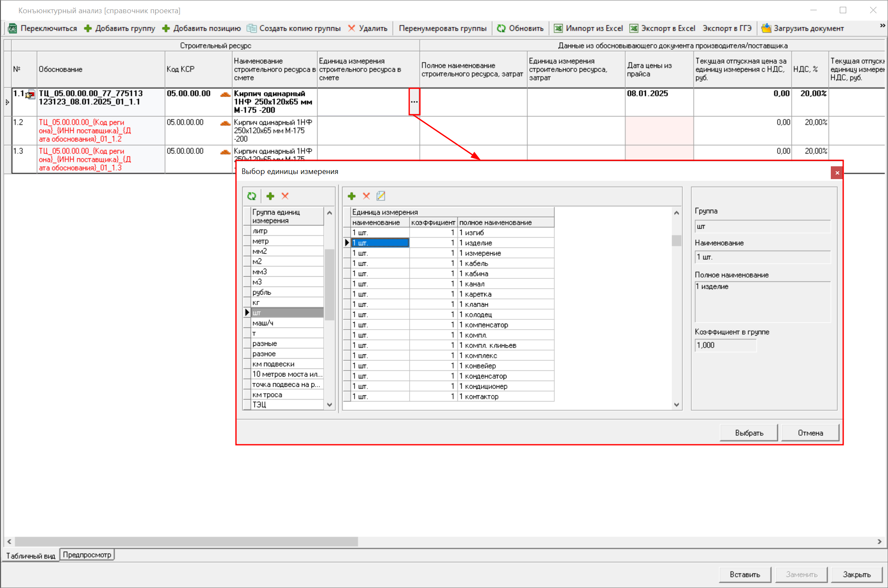Select the рубль unit group
The image size is (888, 588).
[x=287, y=292]
